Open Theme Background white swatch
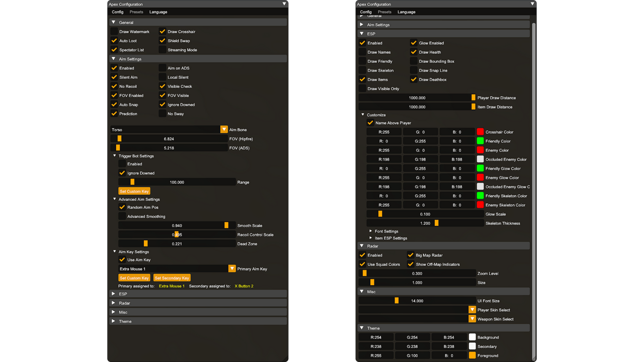This screenshot has width=644, height=362. click(472, 337)
